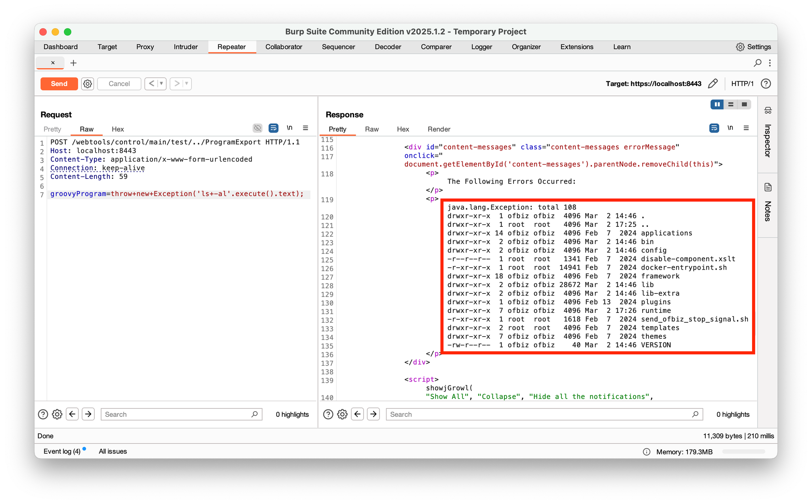Open request search settings gear
Image resolution: width=812 pixels, height=504 pixels.
pos(57,414)
